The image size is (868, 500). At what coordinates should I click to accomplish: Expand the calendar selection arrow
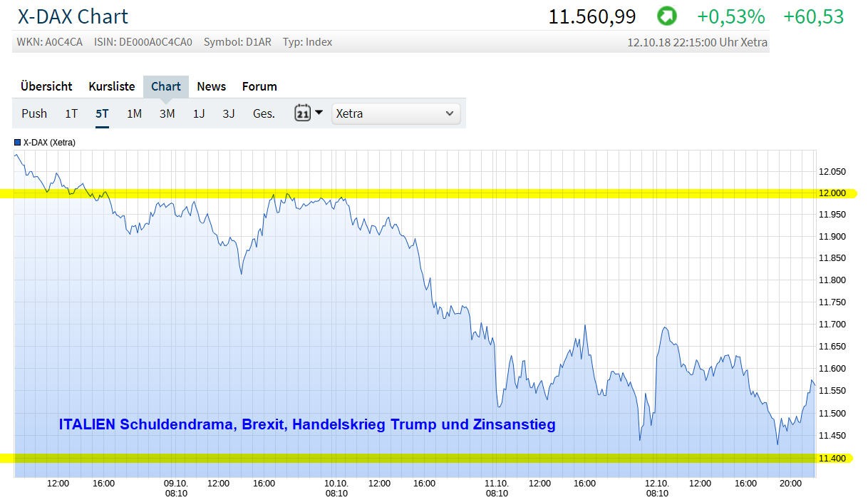pos(318,113)
